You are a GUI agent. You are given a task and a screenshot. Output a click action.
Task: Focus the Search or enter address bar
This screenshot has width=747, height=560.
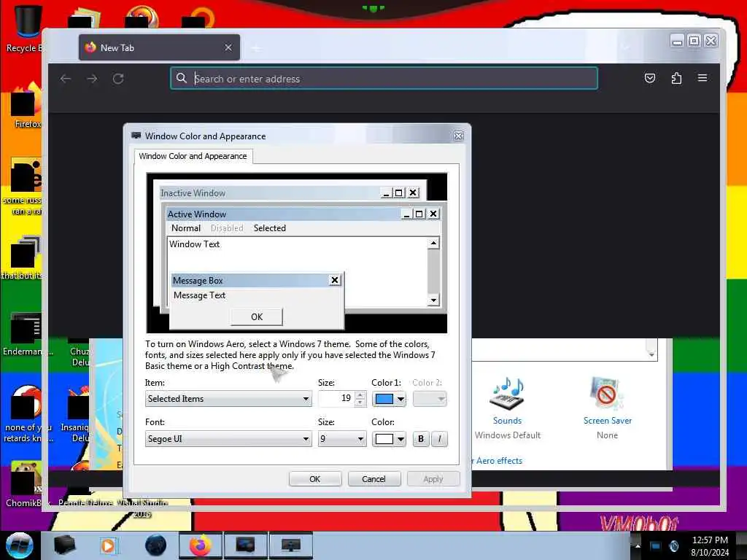point(384,79)
